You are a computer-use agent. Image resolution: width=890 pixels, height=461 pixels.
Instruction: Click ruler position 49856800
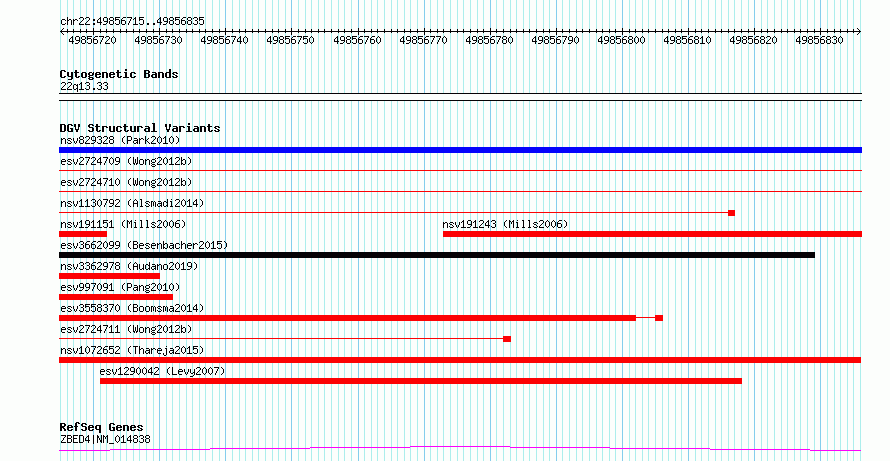[x=622, y=40]
